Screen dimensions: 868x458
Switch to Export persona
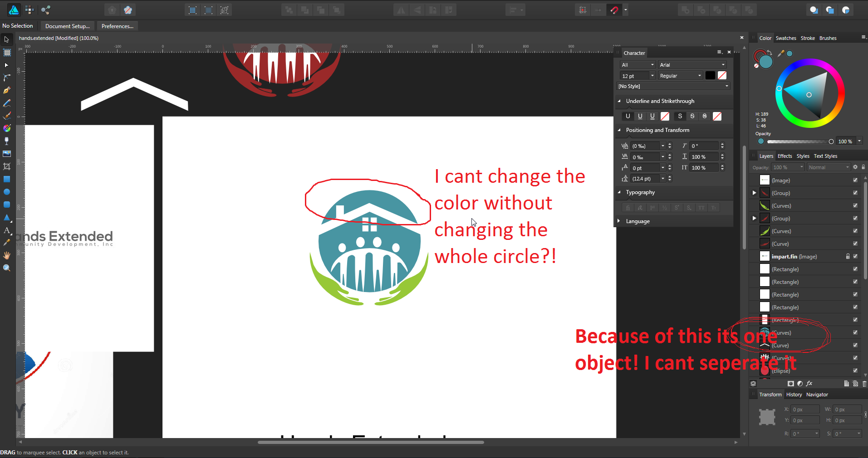[45, 10]
